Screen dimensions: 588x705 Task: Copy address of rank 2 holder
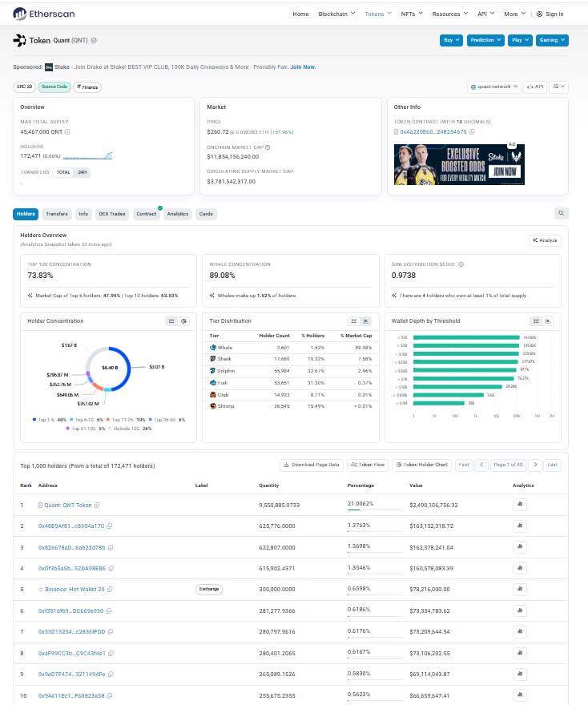pyautogui.click(x=109, y=526)
